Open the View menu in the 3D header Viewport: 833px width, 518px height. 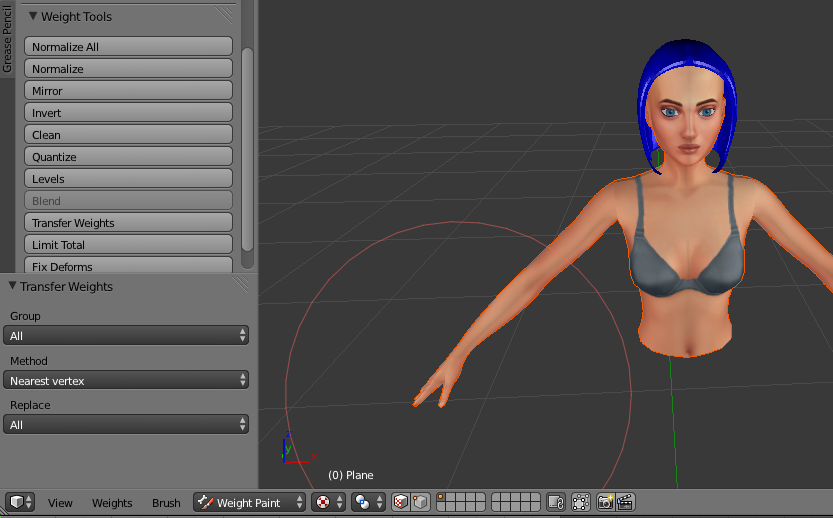pos(60,503)
